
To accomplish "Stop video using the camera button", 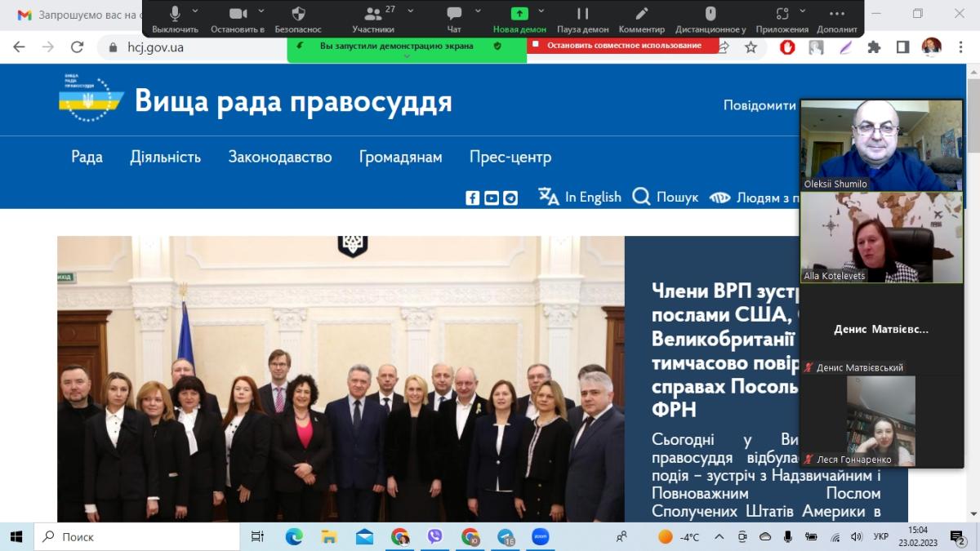I will point(238,14).
